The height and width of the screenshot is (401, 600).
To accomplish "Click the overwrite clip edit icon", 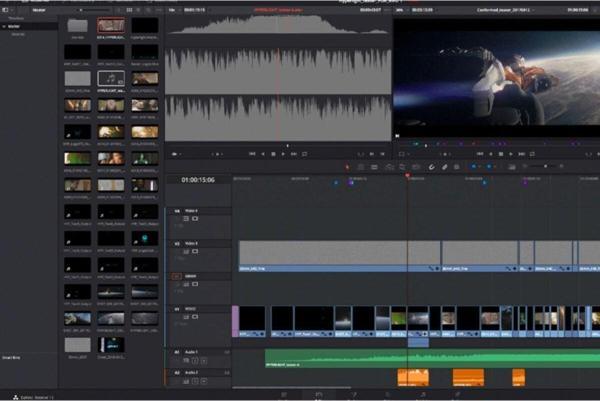I will (x=403, y=167).
